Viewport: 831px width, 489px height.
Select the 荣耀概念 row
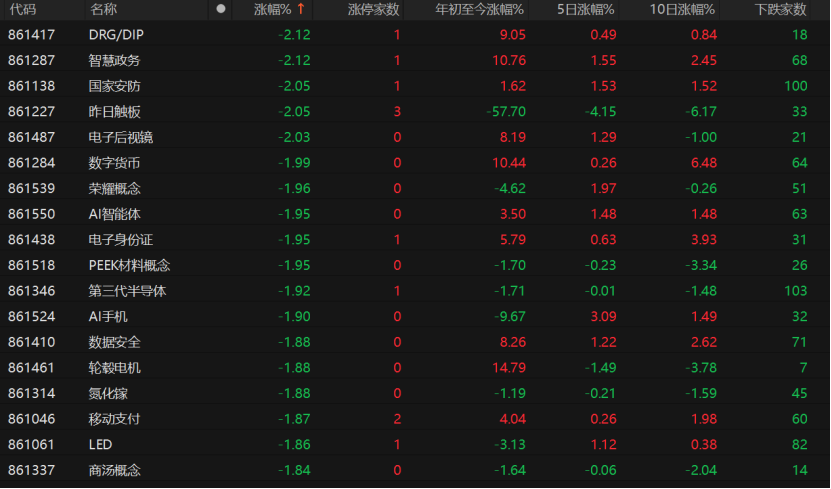pos(416,189)
